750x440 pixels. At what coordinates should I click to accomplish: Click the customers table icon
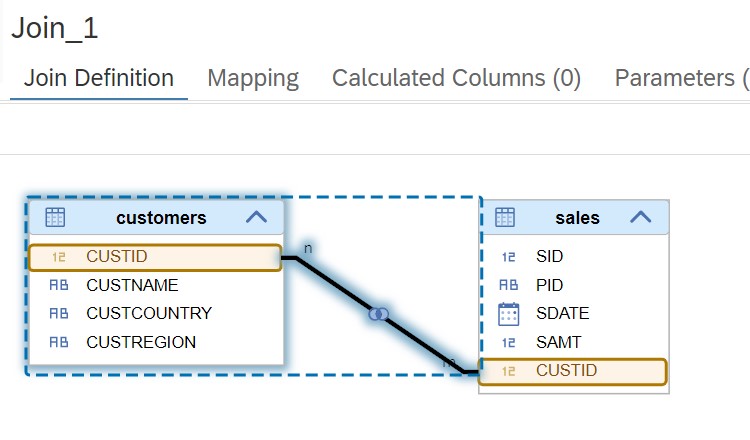point(55,217)
